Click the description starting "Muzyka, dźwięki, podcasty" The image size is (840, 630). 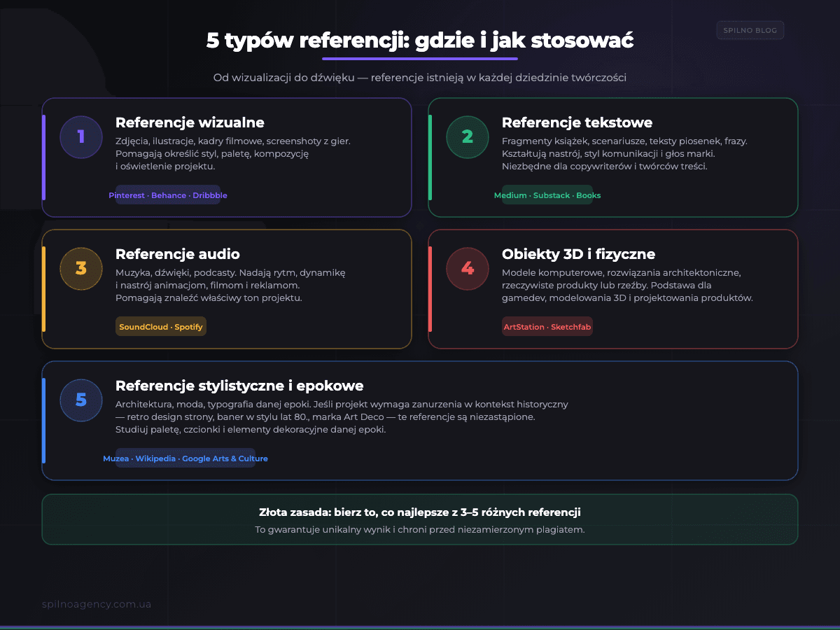click(230, 286)
